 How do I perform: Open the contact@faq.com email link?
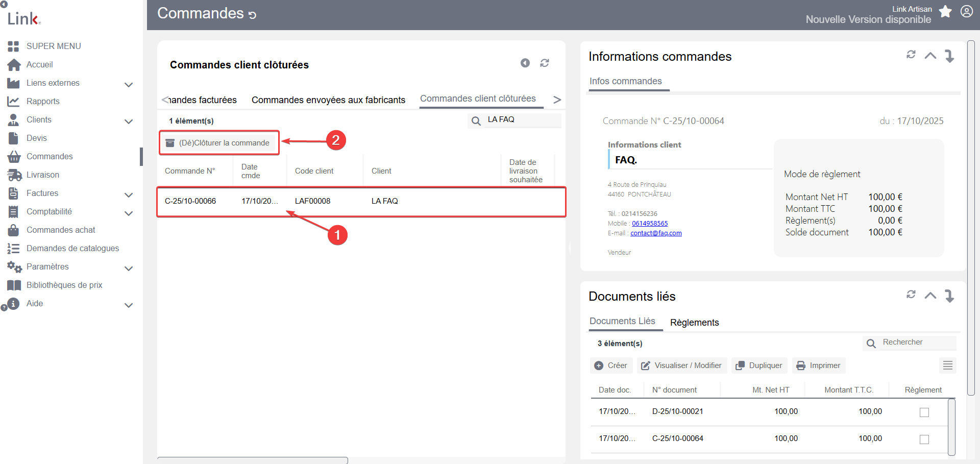656,233
